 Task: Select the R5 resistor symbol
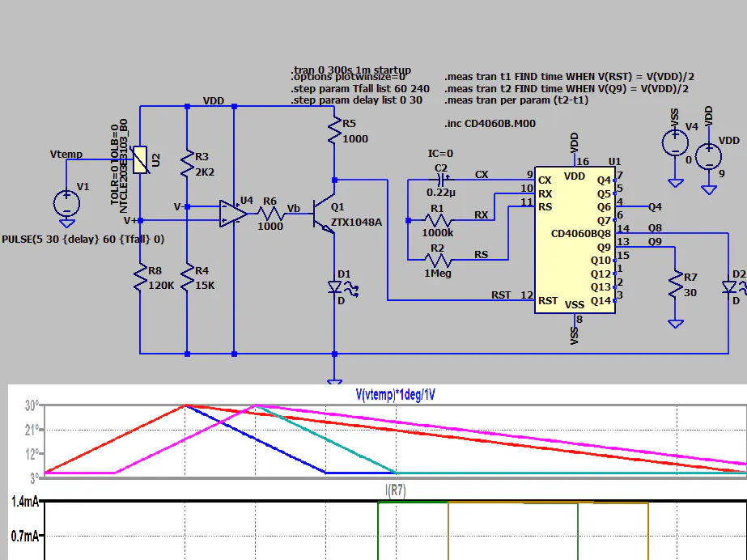tap(334, 130)
